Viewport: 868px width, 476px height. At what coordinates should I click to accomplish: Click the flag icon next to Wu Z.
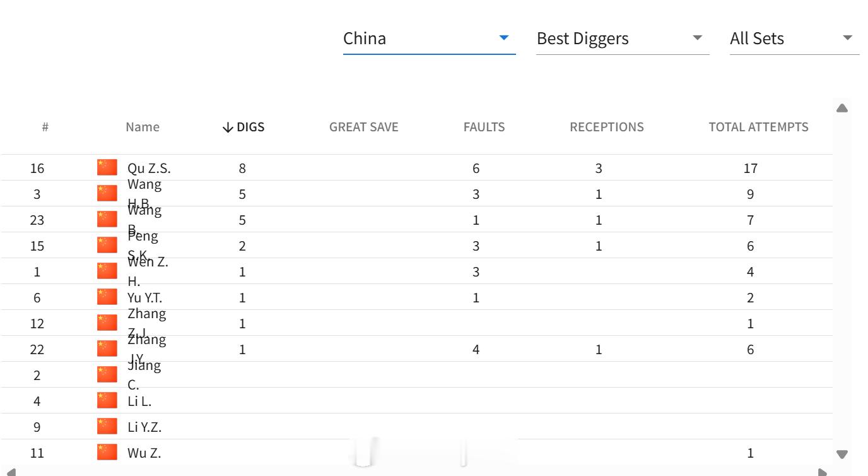click(x=107, y=453)
